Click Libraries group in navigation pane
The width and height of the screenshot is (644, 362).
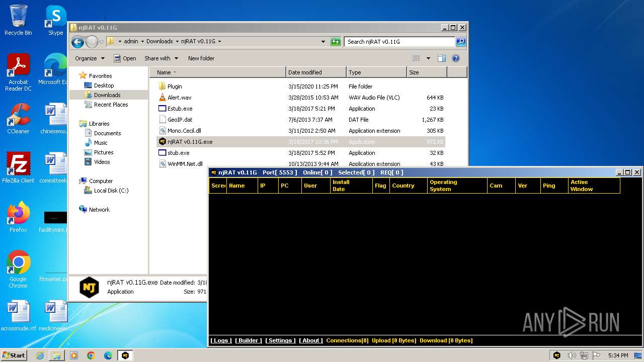click(x=99, y=124)
